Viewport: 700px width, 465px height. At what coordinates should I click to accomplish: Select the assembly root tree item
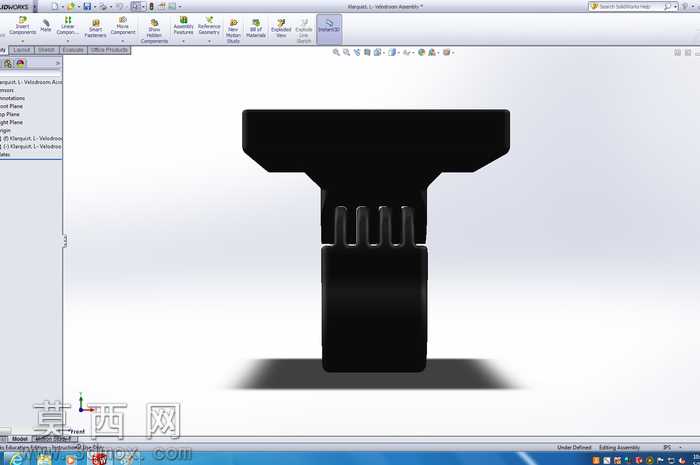click(31, 82)
